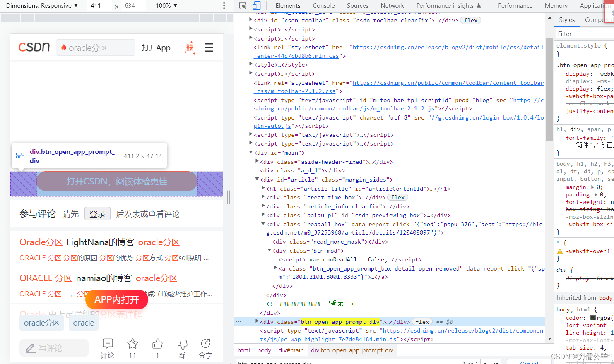614x364 pixels.
Task: Select the html breadcrumb item
Action: [244, 350]
